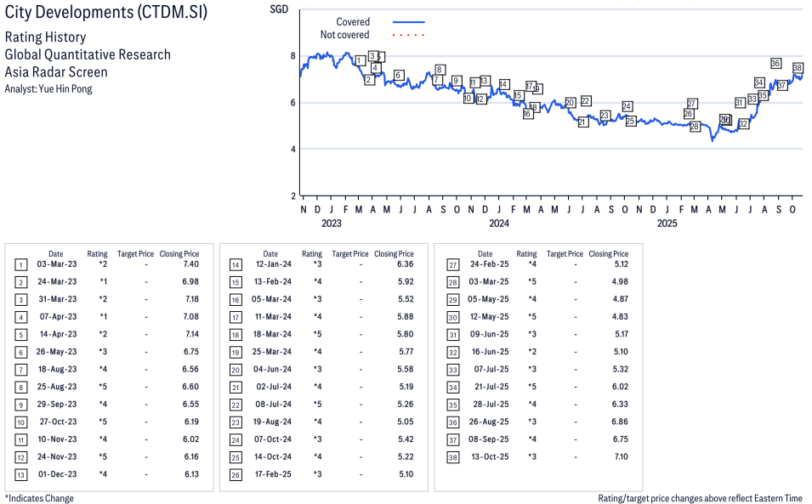Click the City Developments (CTDM.SI) title

(105, 13)
